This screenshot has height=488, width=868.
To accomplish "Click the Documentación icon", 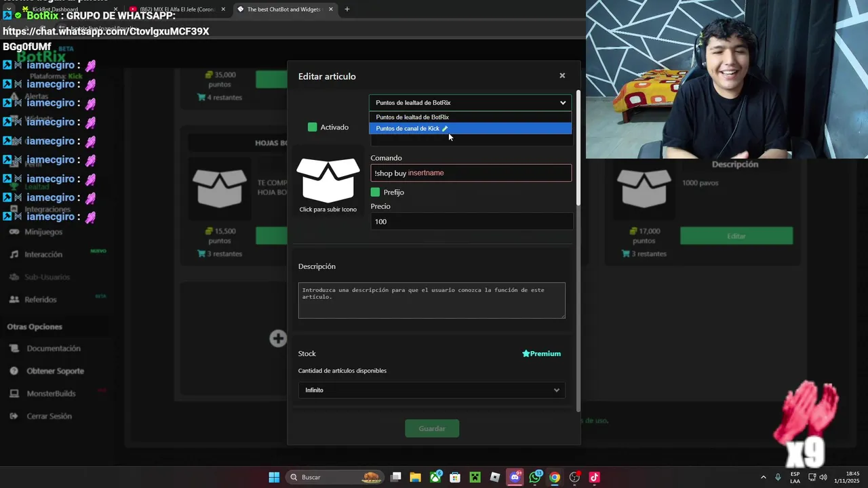I will [x=14, y=348].
